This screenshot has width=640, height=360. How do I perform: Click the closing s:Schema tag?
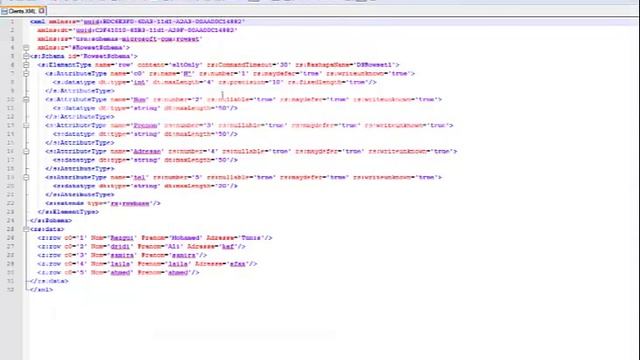pyautogui.click(x=51, y=221)
